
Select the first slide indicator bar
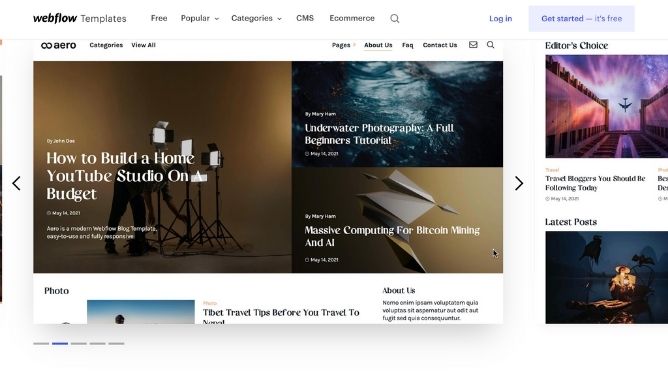click(41, 343)
